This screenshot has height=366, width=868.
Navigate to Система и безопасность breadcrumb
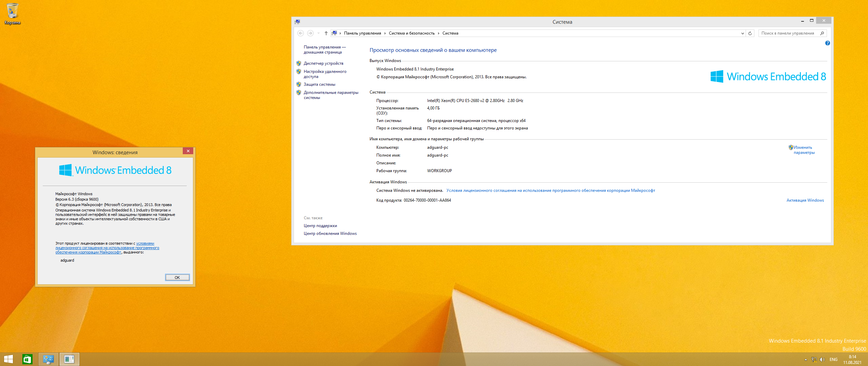click(x=412, y=33)
